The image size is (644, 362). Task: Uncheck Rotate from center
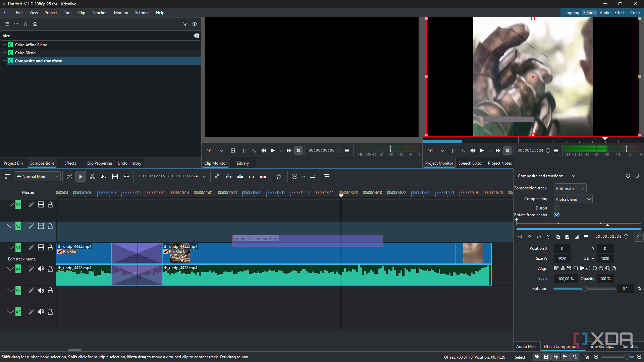pyautogui.click(x=557, y=215)
